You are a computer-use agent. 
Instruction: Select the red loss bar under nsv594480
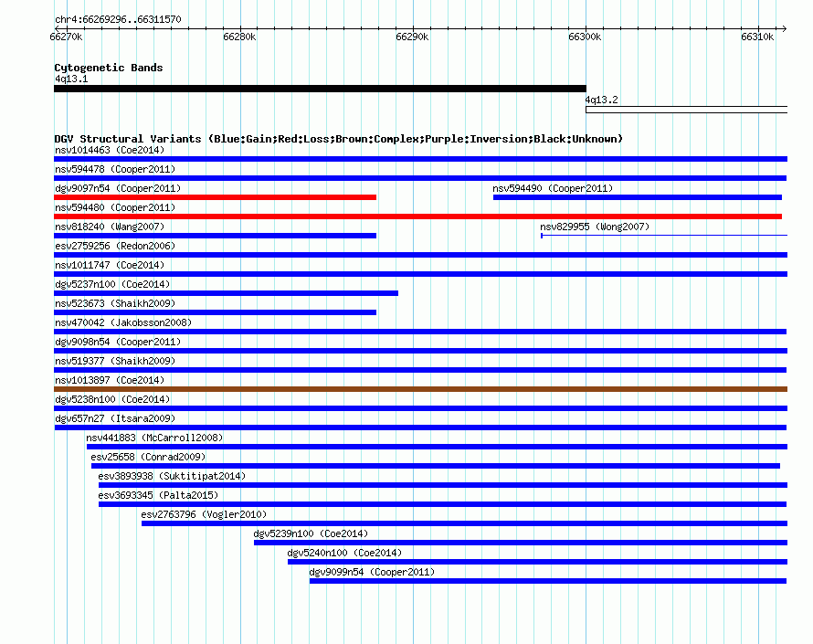click(417, 216)
